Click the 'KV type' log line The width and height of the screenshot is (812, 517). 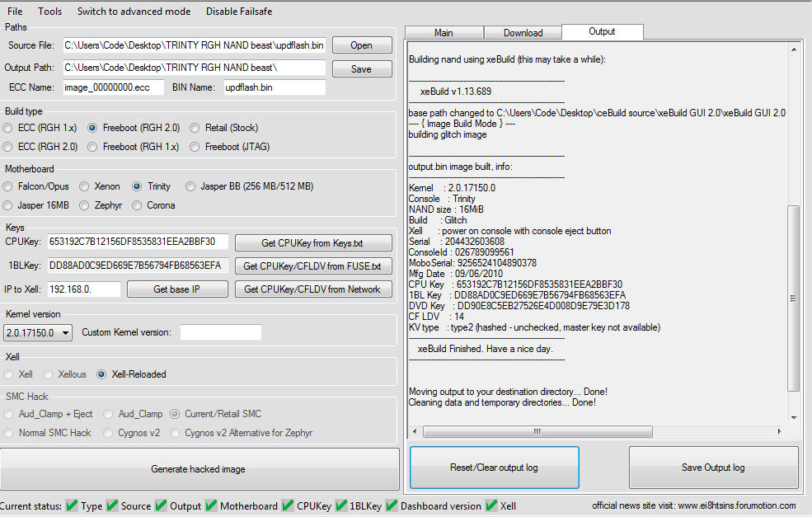(x=534, y=327)
